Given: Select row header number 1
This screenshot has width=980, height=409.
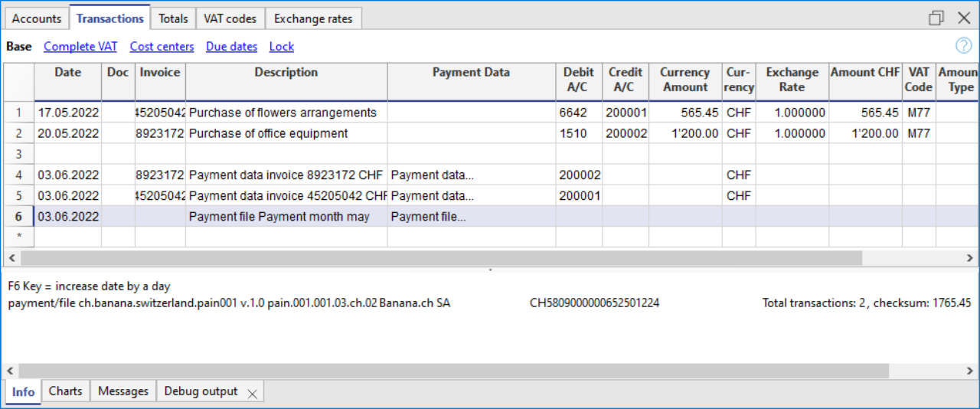Looking at the screenshot, I should [x=18, y=113].
